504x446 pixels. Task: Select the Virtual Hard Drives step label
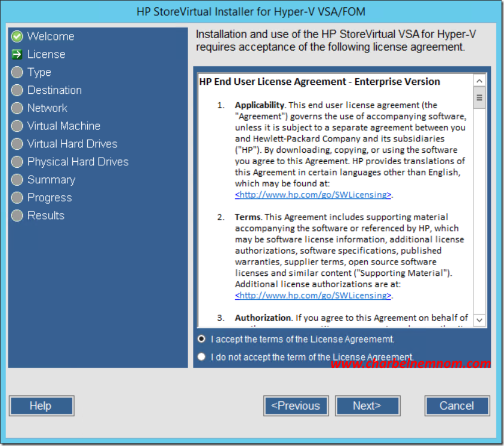[72, 144]
